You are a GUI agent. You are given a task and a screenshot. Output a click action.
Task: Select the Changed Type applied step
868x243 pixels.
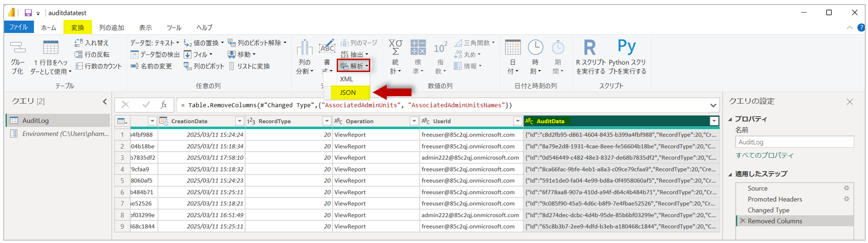point(768,210)
